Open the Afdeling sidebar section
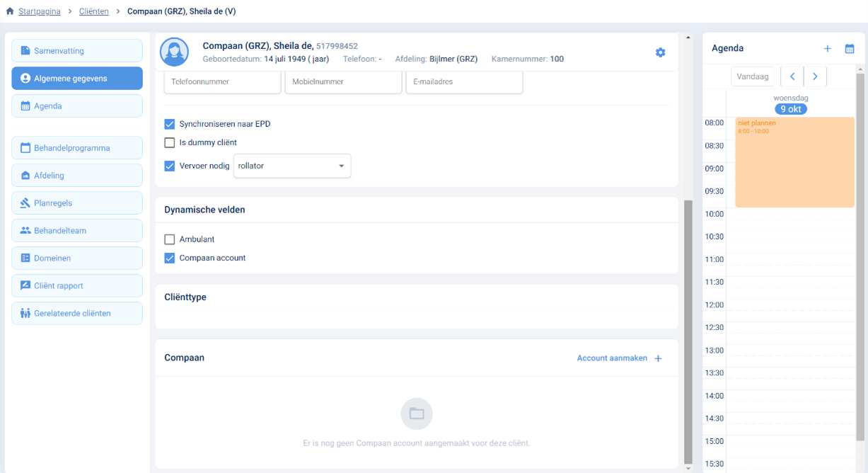The width and height of the screenshot is (868, 473). click(x=77, y=176)
